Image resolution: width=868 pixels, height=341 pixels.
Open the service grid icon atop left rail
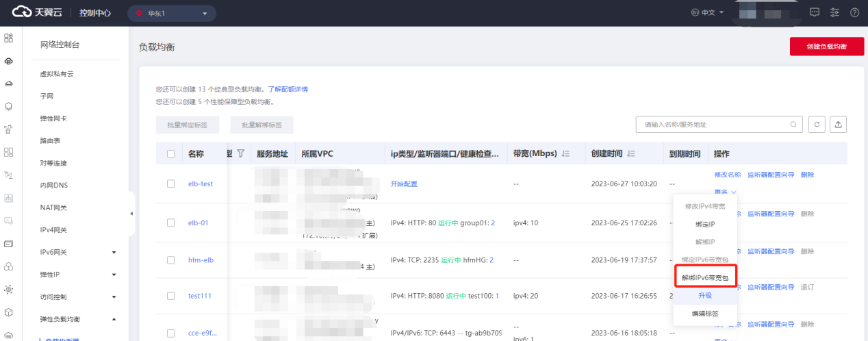9,38
